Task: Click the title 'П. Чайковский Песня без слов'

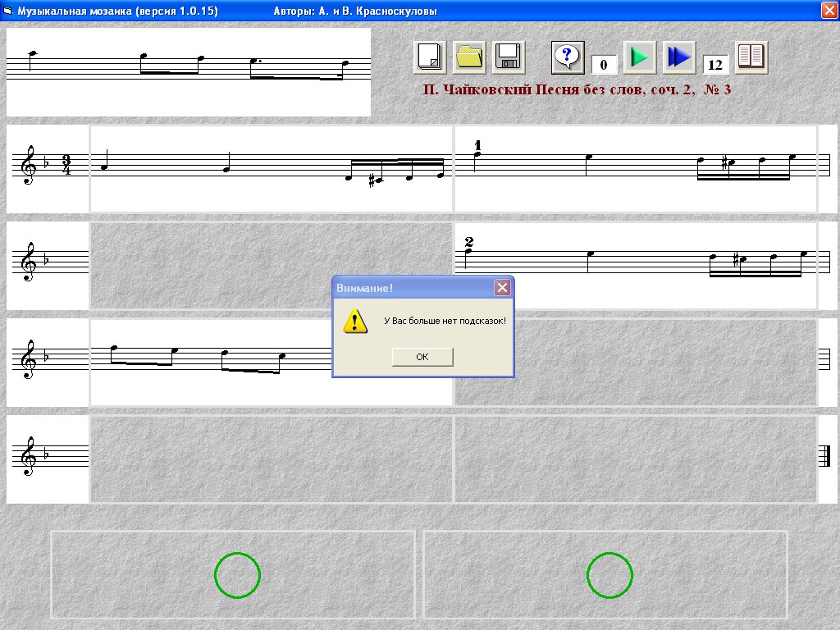Action: click(x=533, y=89)
